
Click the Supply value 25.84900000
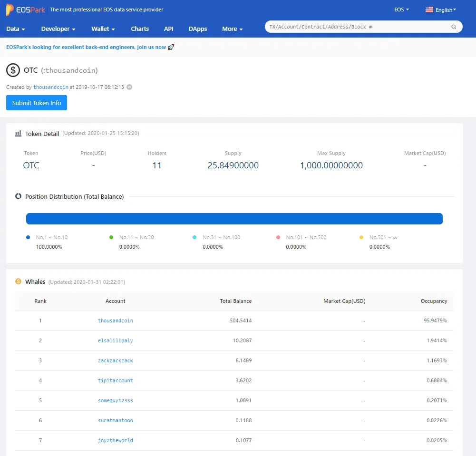click(233, 165)
